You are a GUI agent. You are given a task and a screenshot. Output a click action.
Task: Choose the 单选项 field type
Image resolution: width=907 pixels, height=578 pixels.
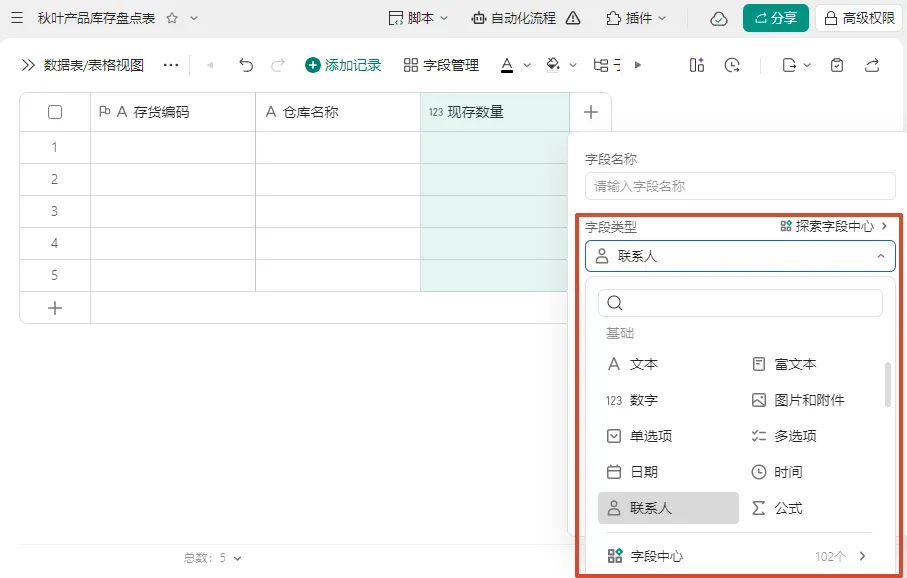(639, 436)
